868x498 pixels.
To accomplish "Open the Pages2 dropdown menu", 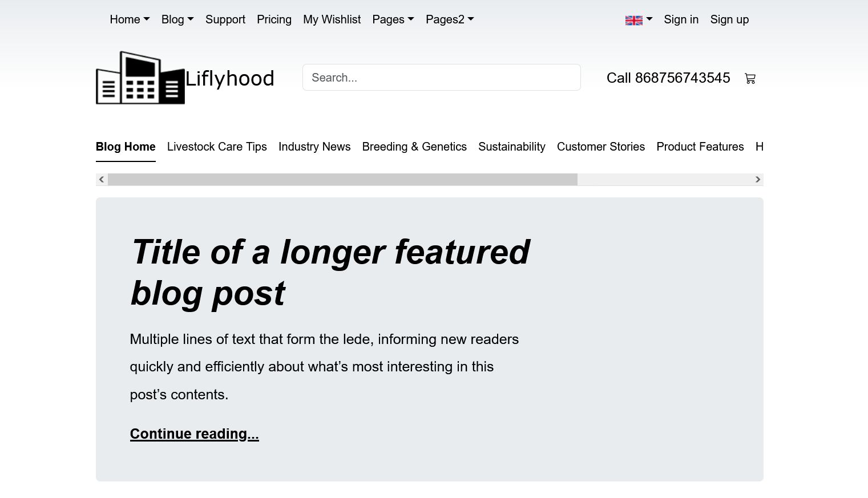I will point(450,19).
